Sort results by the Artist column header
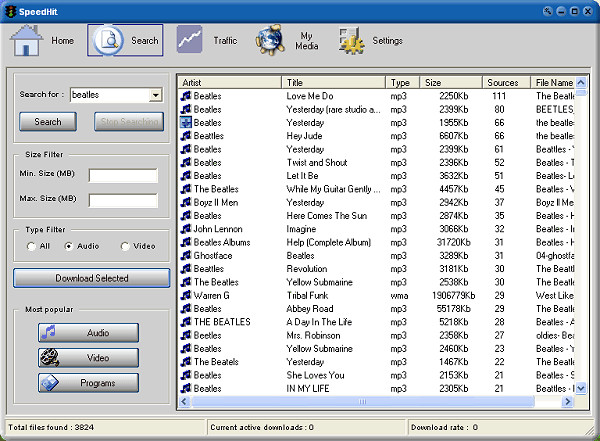 coord(230,82)
